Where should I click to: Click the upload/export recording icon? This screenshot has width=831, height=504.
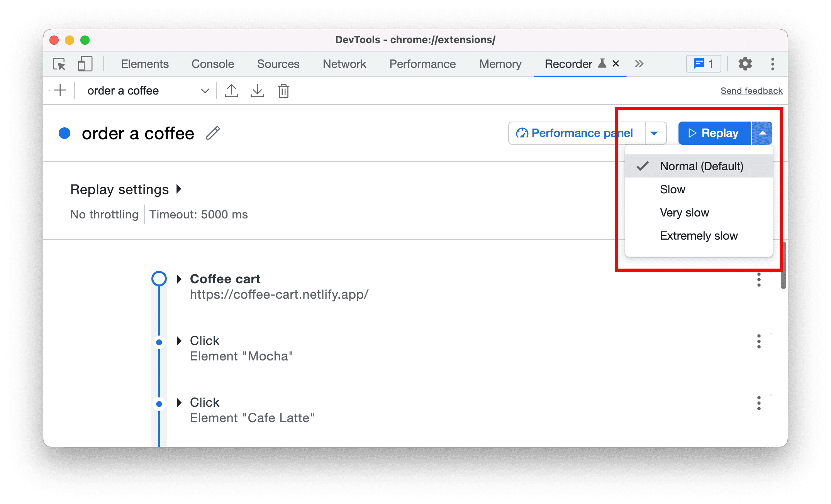232,91
